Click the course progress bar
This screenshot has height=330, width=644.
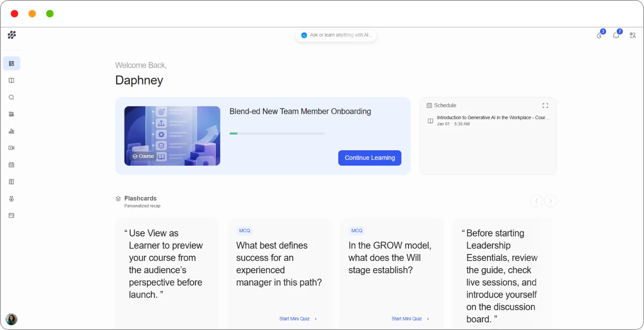coord(277,134)
